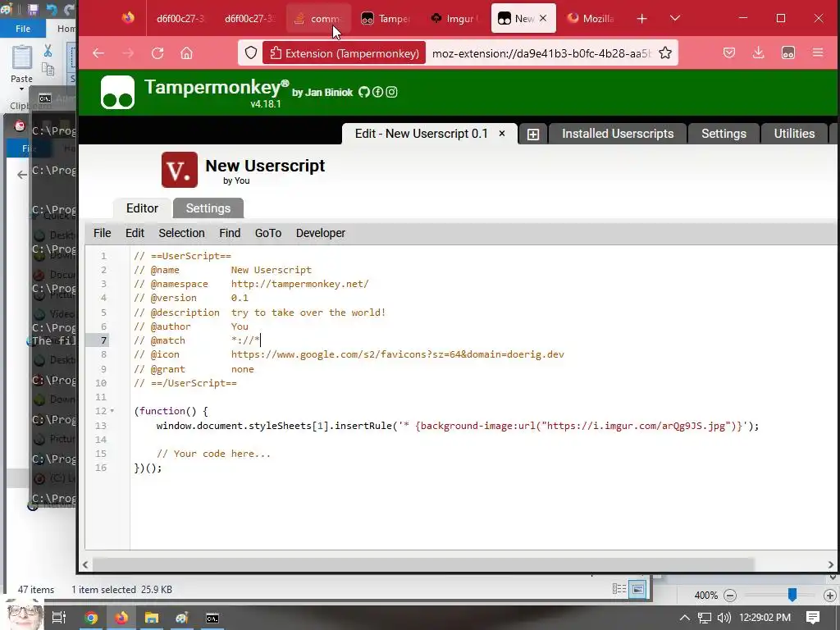Image resolution: width=840 pixels, height=630 pixels.
Task: Open Tampermonkey's Facebook icon link
Action: [377, 92]
